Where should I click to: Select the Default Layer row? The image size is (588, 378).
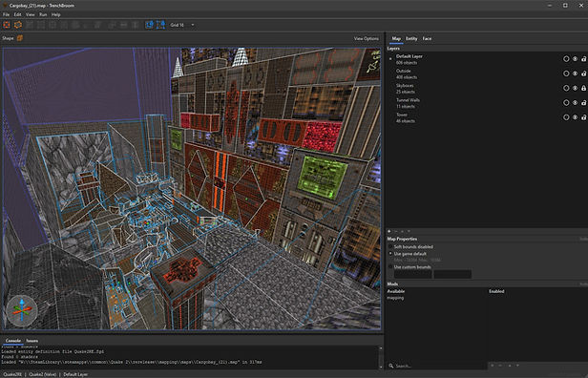point(487,59)
